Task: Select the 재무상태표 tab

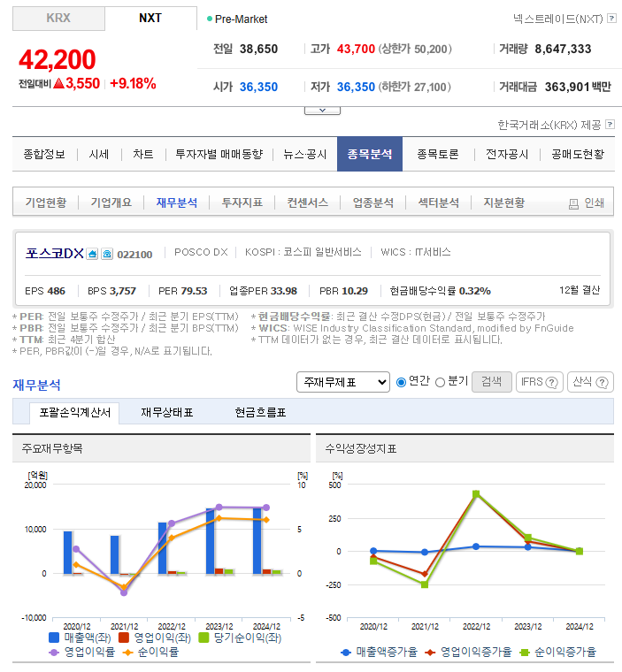Action: click(167, 413)
